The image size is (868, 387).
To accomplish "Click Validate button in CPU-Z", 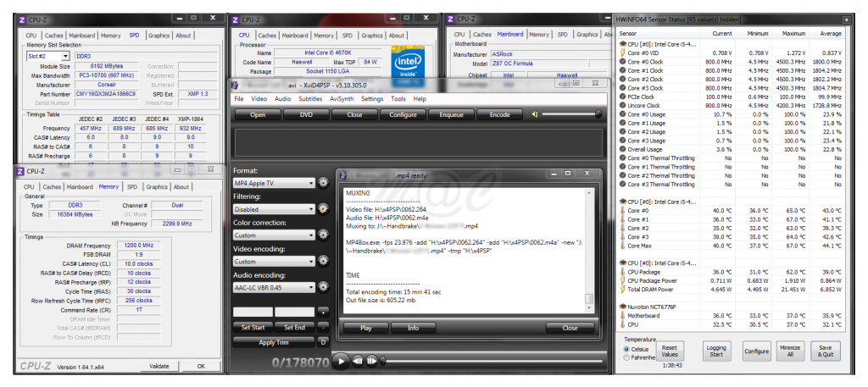I will tap(159, 367).
